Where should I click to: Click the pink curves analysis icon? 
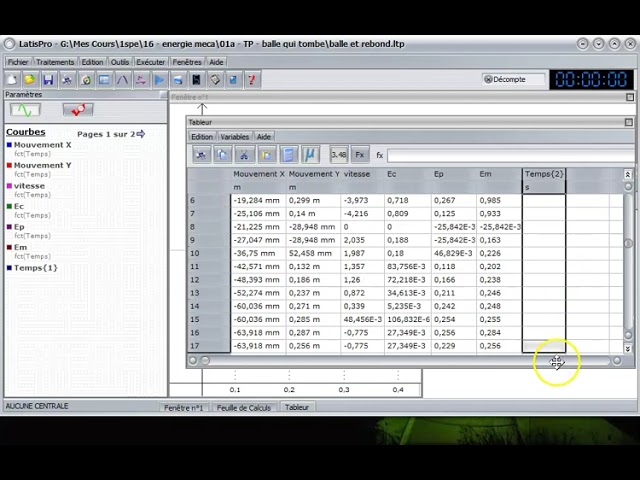tap(141, 80)
